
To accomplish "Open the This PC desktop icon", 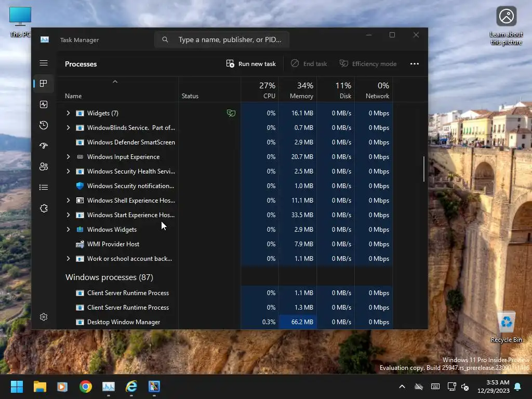I will coord(20,21).
